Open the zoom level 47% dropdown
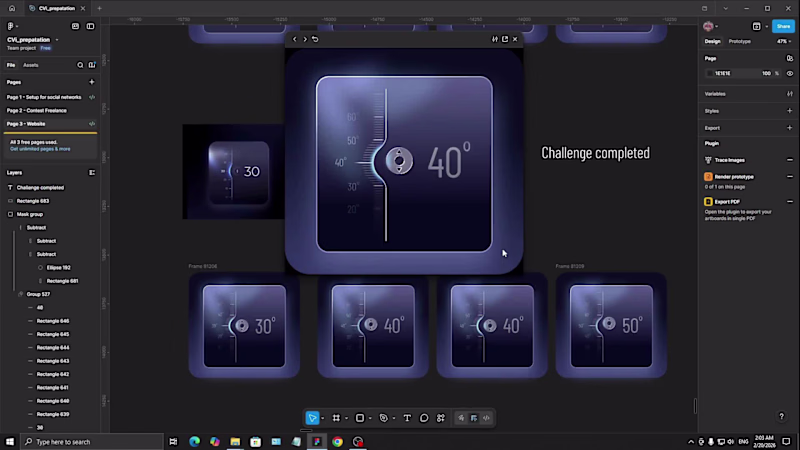 click(x=784, y=41)
